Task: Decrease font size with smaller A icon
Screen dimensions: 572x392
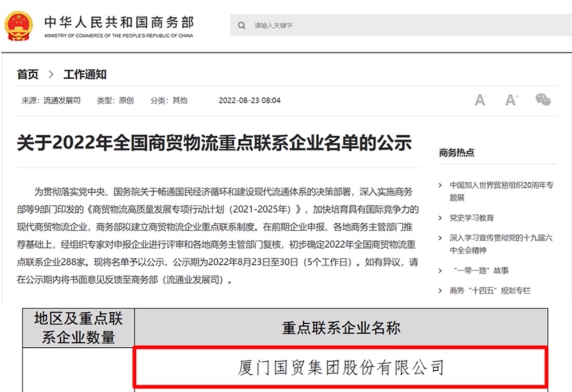Action: (480, 101)
